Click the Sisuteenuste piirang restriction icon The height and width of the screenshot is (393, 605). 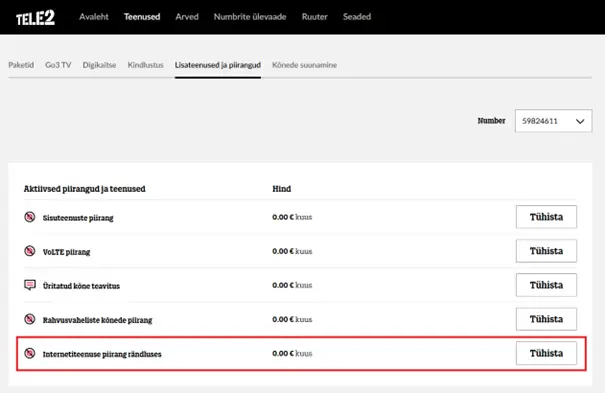(30, 217)
